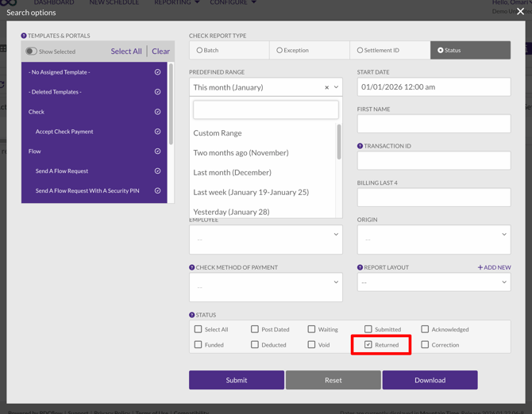Viewport: 532px width, 414px height.
Task: Click the Billing Last 4 field
Action: 434,197
